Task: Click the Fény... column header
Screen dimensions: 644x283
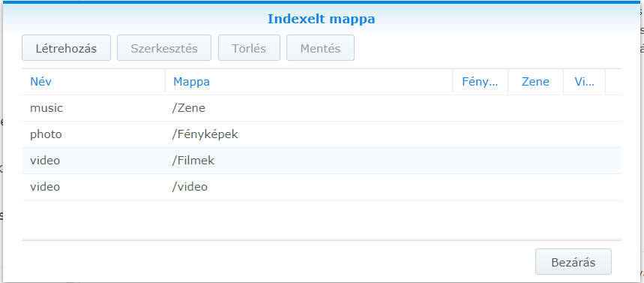Action: [480, 82]
